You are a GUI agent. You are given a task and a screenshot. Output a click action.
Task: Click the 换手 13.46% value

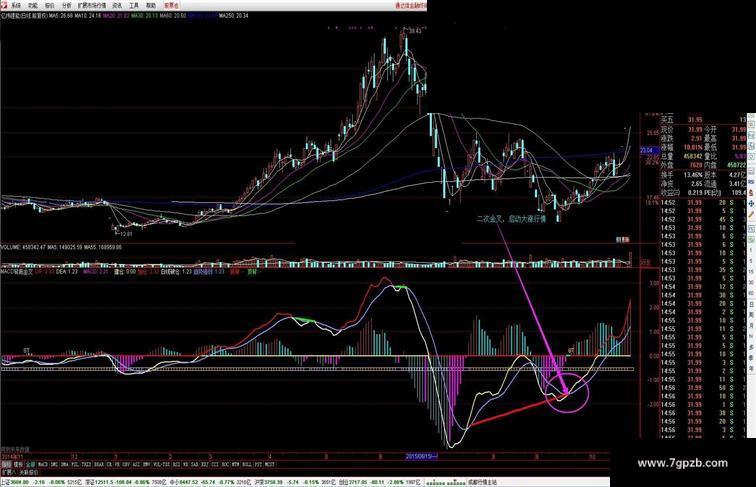tap(694, 175)
